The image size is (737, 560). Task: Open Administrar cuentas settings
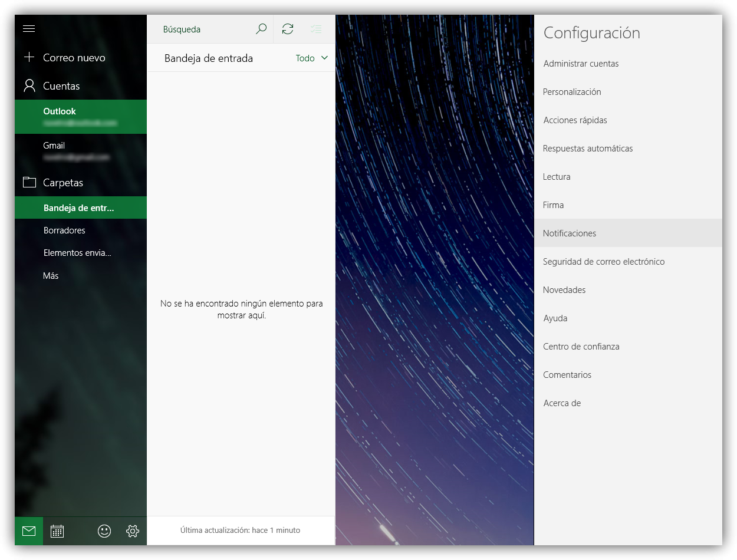point(628,64)
